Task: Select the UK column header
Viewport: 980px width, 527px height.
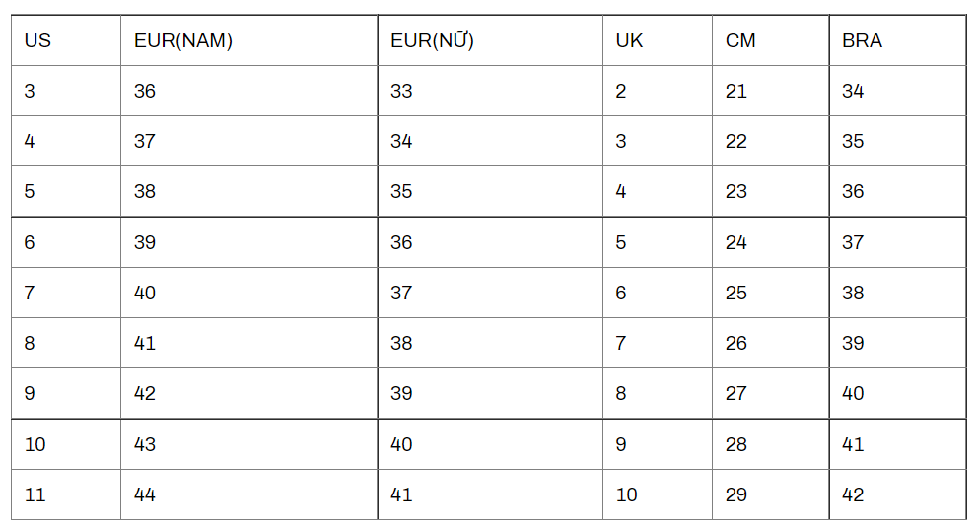Action: [x=629, y=41]
